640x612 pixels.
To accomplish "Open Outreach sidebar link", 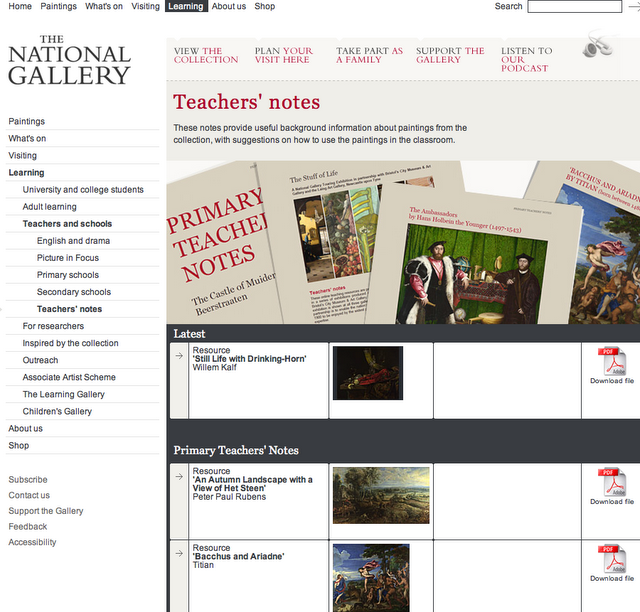I will pos(40,361).
